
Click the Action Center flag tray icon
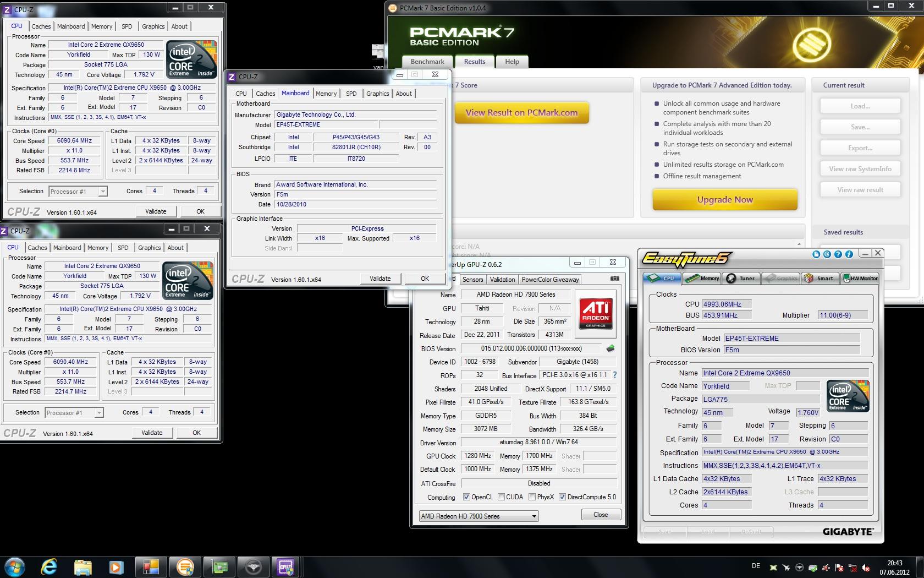pyautogui.click(x=840, y=567)
